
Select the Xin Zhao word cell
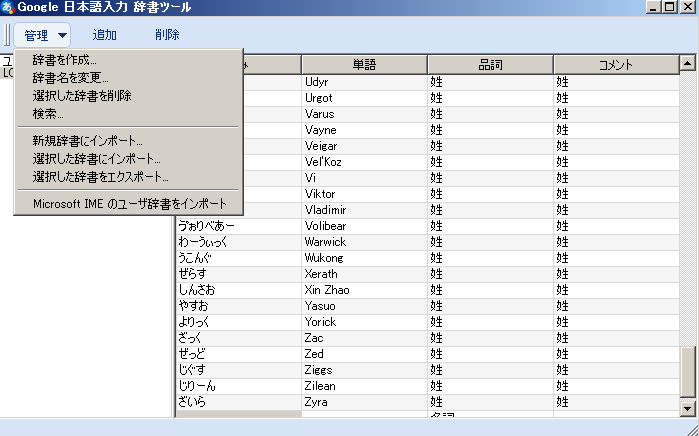click(x=364, y=291)
